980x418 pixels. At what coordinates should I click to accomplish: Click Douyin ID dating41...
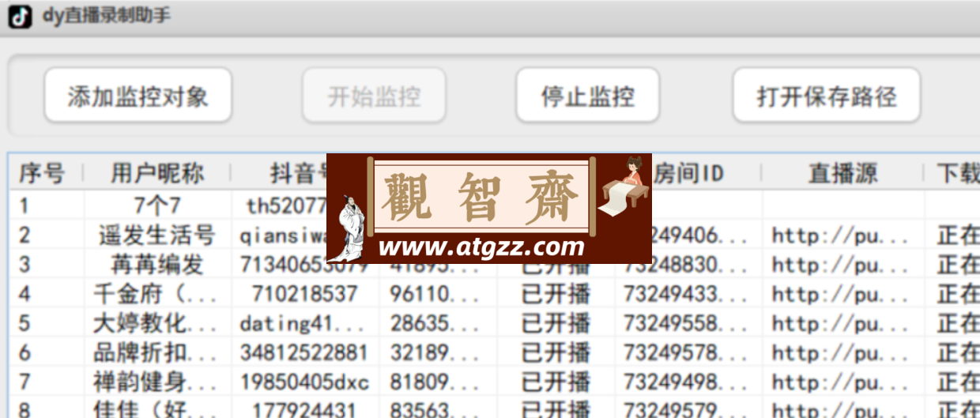[x=303, y=323]
